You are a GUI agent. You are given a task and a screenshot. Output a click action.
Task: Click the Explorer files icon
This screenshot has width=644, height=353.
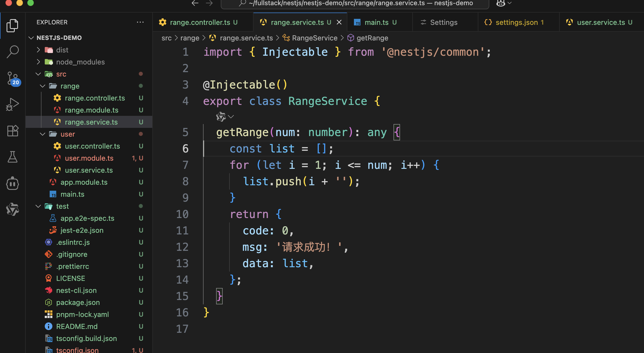tap(13, 25)
